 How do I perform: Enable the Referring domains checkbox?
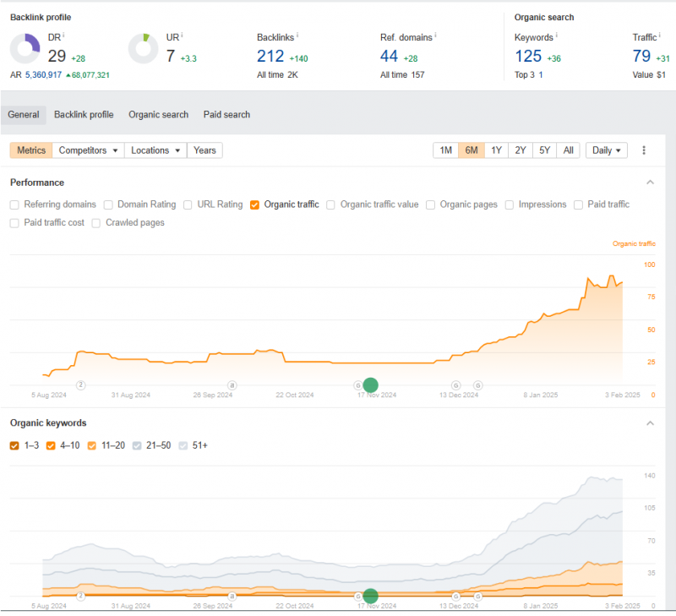pos(15,204)
